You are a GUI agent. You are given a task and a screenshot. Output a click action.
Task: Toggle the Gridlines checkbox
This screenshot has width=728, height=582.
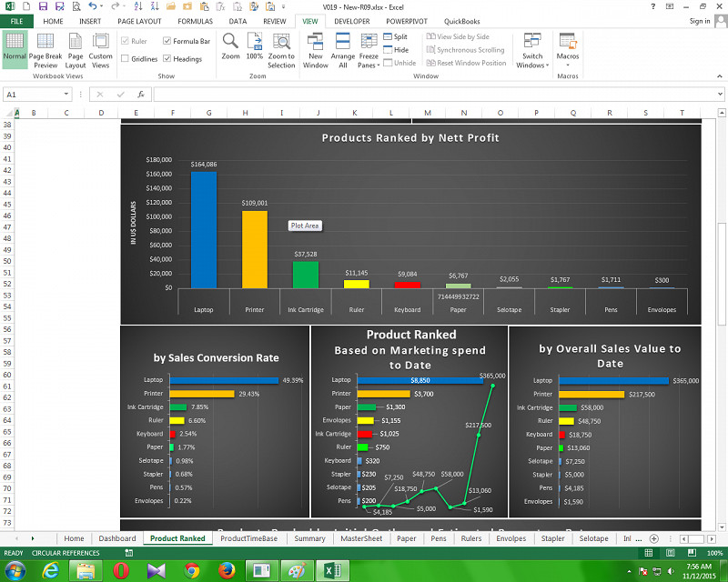point(126,59)
